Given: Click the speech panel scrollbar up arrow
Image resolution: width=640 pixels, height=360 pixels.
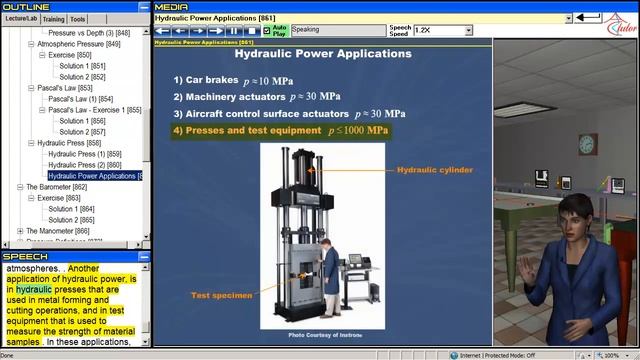Looking at the screenshot, I should pyautogui.click(x=146, y=267).
